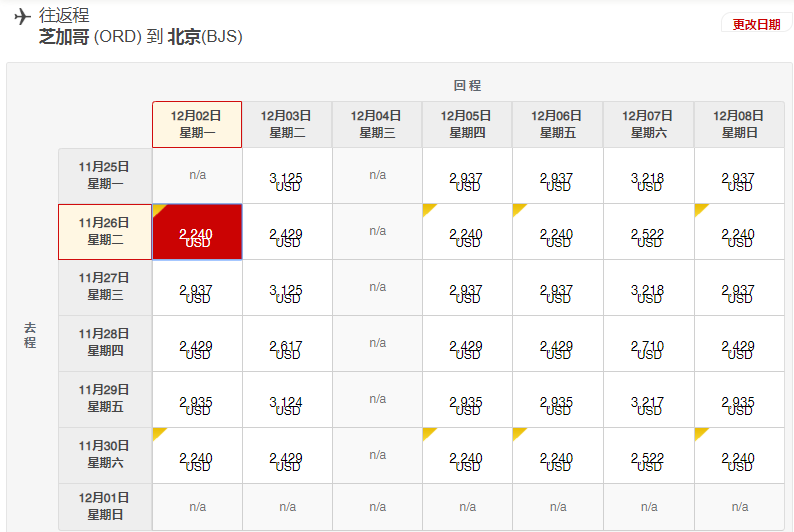Pick 2,240 USD fare for 11月30日 and 12月06日

[558, 456]
